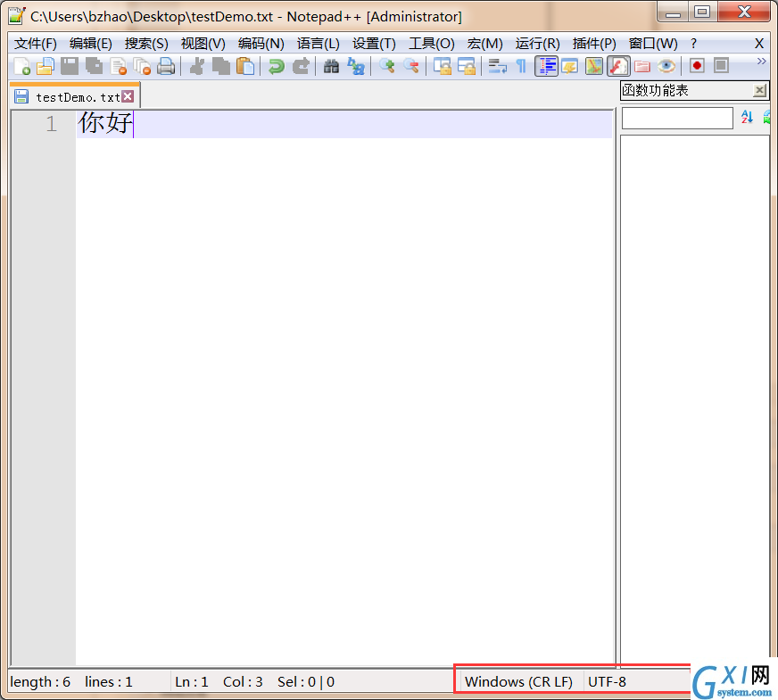Create a new file with the New icon
778x700 pixels.
coord(21,66)
